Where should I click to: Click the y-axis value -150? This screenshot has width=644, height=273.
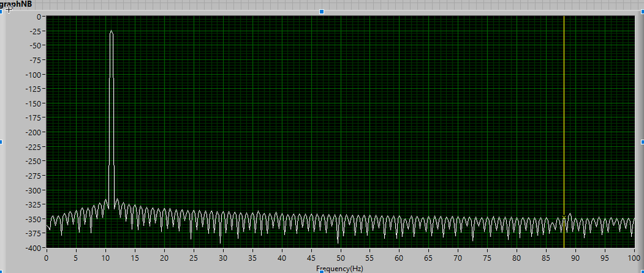pos(35,104)
